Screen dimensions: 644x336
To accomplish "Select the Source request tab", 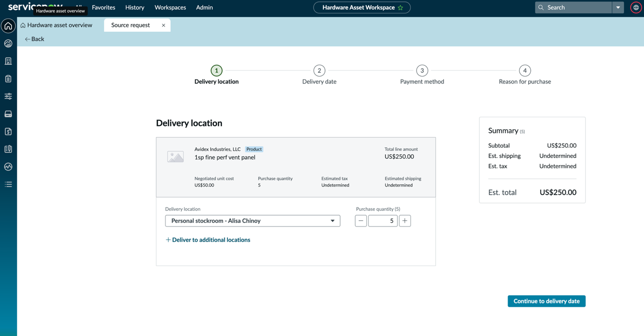I will tap(130, 25).
